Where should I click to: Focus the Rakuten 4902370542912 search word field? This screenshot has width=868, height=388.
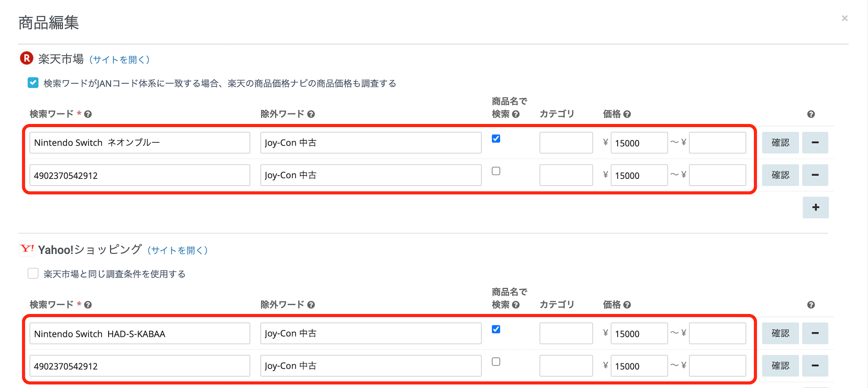(x=139, y=175)
